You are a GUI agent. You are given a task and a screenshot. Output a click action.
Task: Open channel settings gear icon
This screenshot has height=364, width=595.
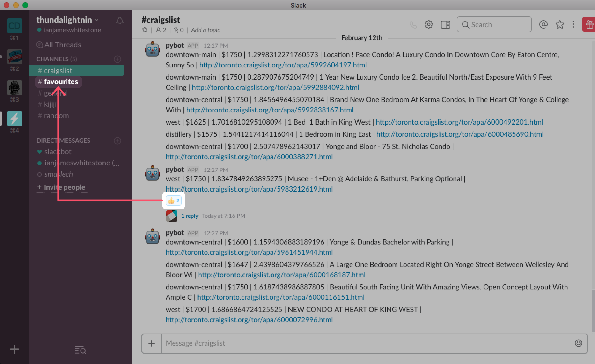coord(429,24)
